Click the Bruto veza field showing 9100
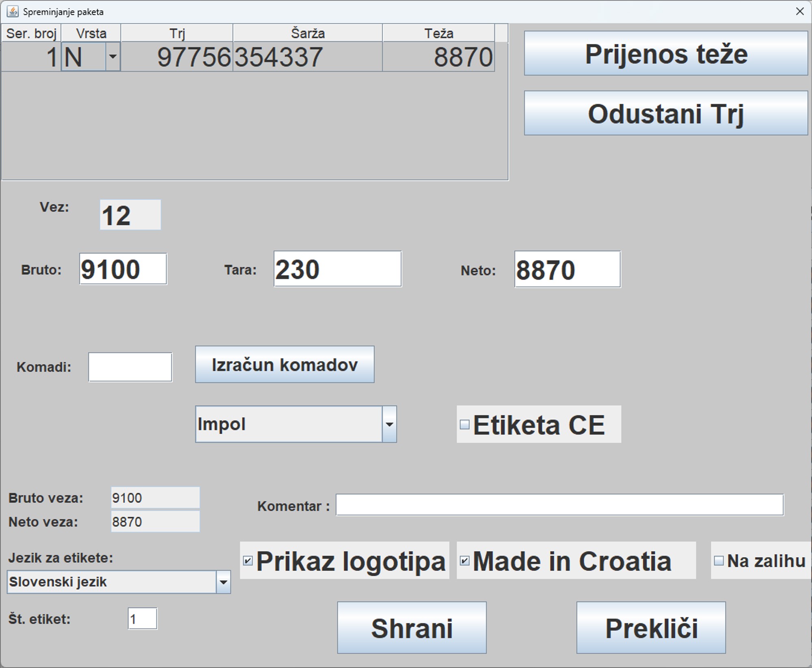Viewport: 812px width, 668px height. click(x=155, y=498)
